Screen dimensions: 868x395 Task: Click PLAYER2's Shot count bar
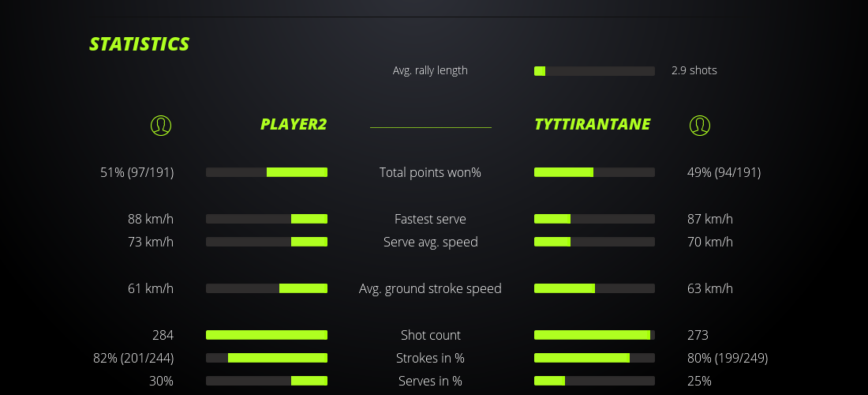point(267,335)
